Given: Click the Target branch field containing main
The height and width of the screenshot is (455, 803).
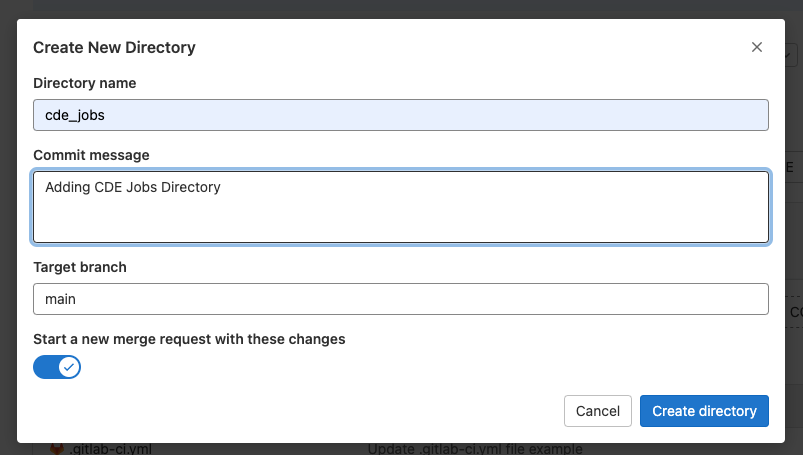Looking at the screenshot, I should (400, 299).
